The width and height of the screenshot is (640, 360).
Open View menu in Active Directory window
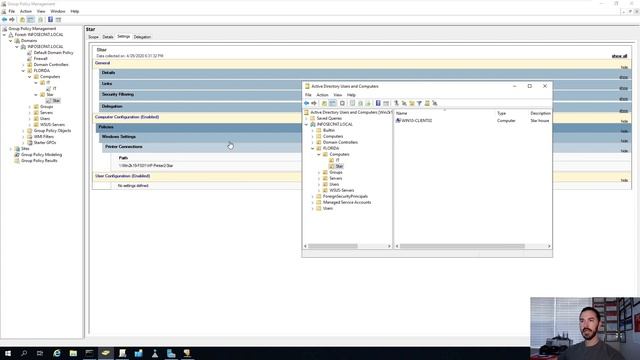[338, 95]
